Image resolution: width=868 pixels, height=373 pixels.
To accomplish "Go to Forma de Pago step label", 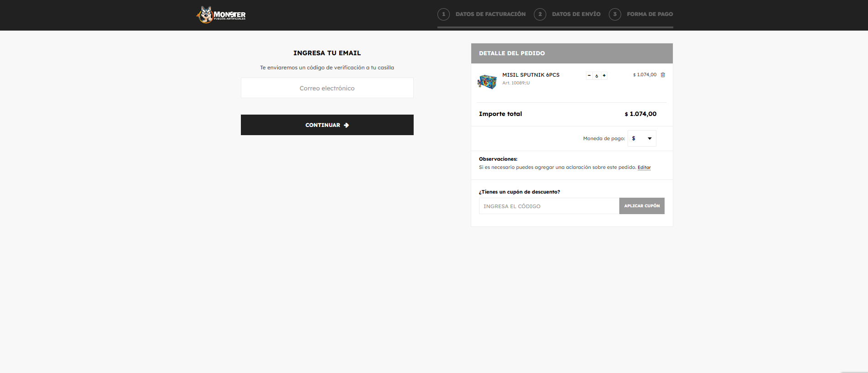I will [x=650, y=14].
